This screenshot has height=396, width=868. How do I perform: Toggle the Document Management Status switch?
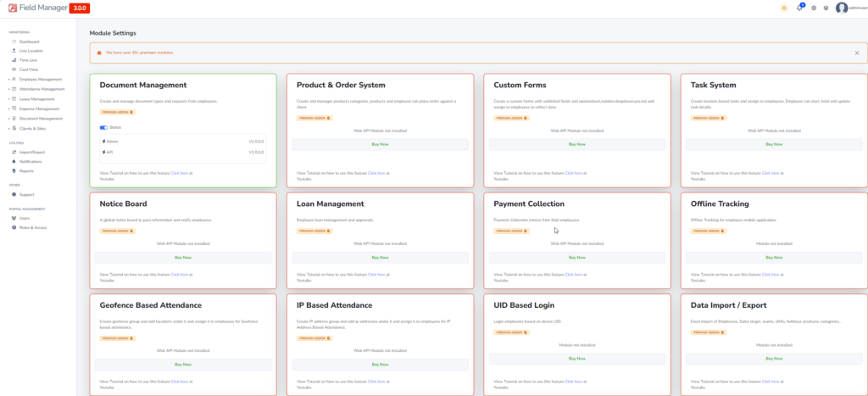point(103,127)
